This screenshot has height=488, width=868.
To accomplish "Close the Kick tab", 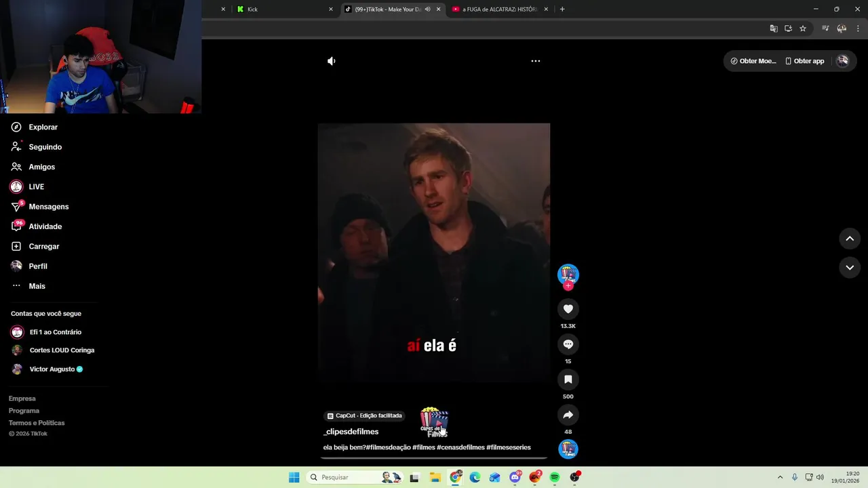I will pyautogui.click(x=331, y=9).
